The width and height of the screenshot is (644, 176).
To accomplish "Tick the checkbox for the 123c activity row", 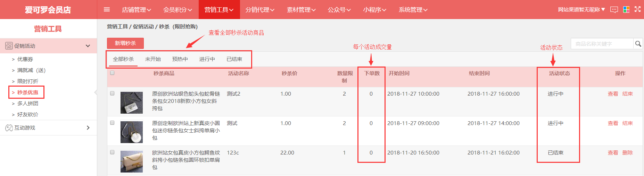I will pos(112,152).
